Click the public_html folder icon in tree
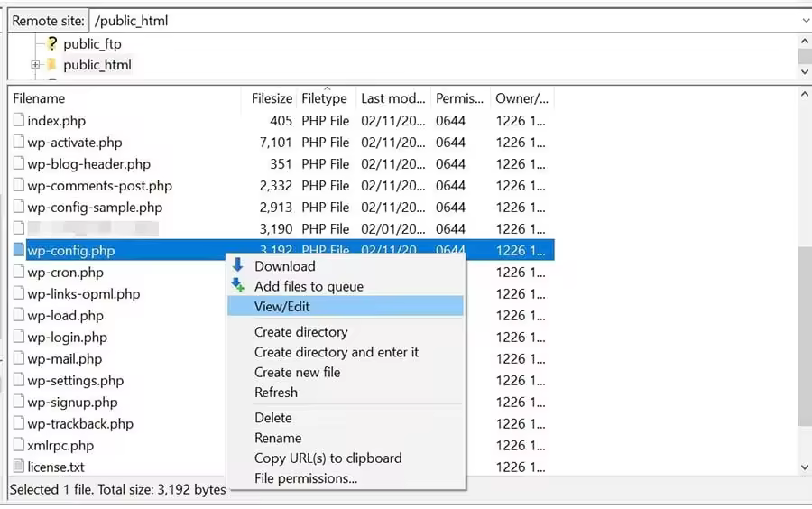This screenshot has height=509, width=812. coord(51,65)
